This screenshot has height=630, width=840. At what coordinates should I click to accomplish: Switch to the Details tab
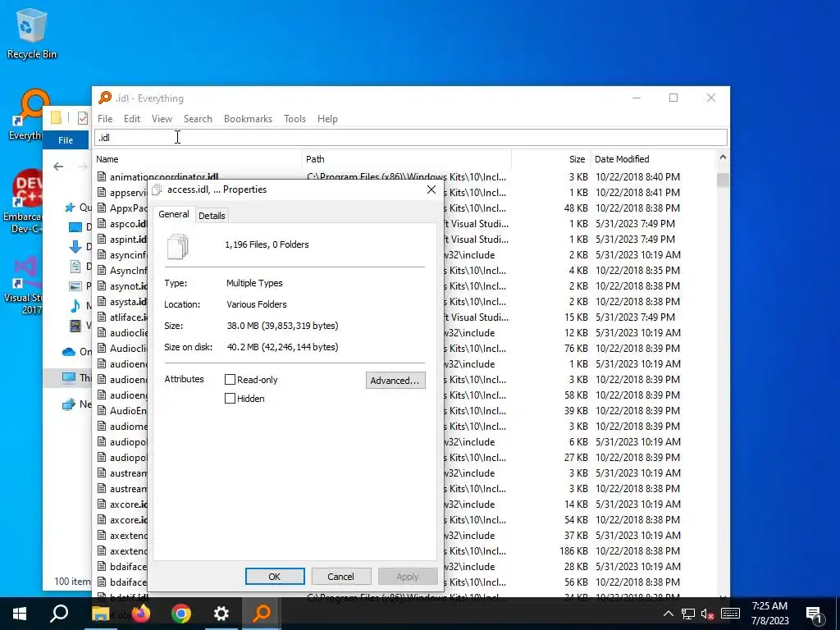pos(212,216)
